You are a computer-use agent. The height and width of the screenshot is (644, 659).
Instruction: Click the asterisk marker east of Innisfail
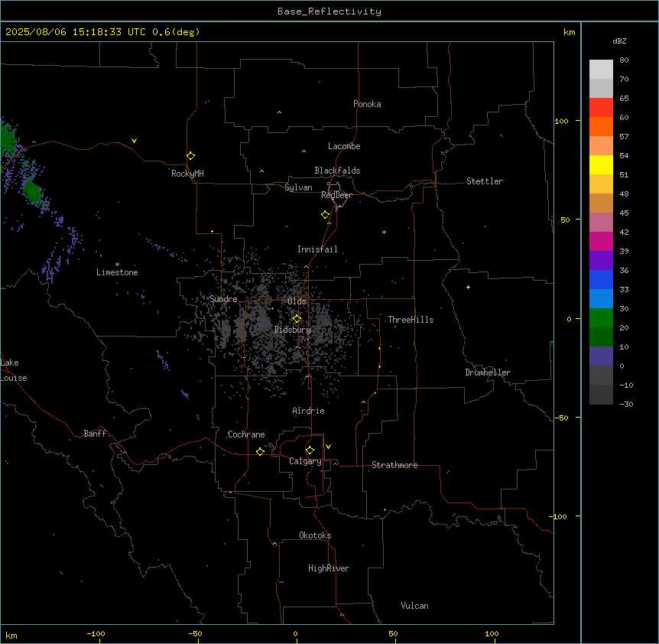click(384, 232)
